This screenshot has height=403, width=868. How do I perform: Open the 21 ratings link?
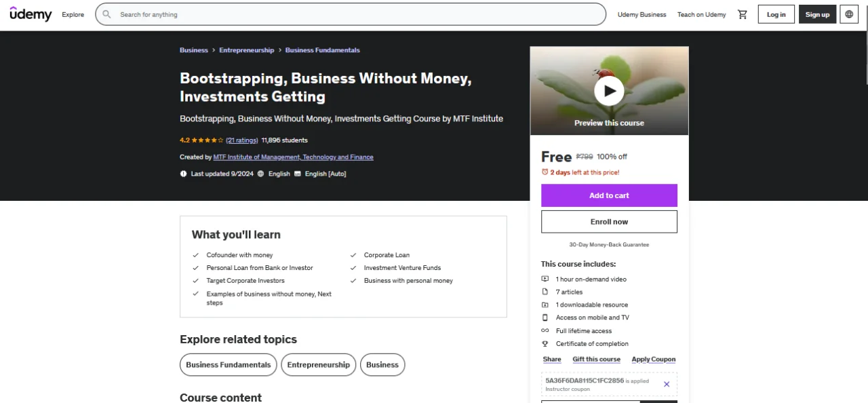242,140
